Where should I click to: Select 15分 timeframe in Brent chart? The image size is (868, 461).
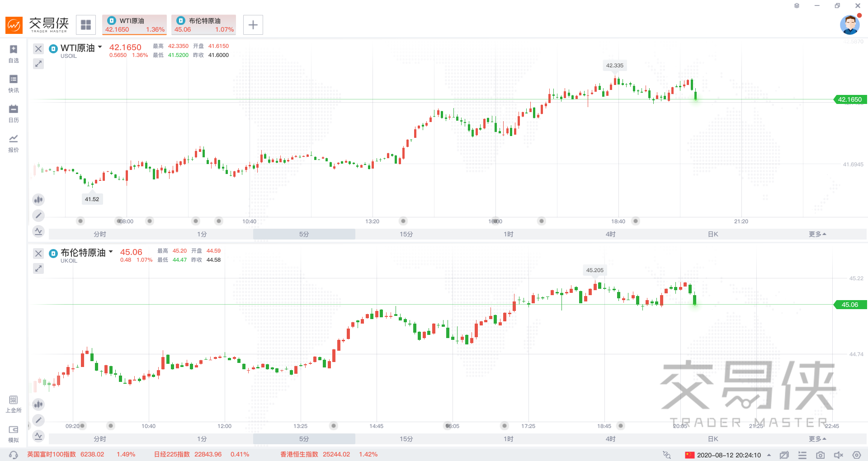click(406, 439)
